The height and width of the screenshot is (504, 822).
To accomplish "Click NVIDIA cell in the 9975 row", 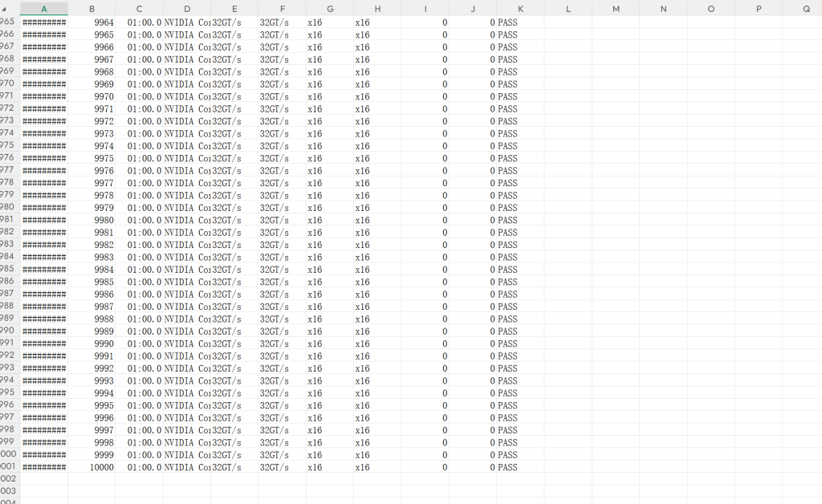I will [187, 158].
